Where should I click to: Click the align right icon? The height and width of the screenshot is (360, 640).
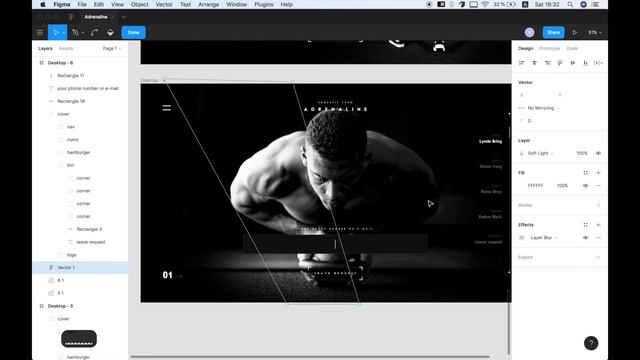point(547,63)
